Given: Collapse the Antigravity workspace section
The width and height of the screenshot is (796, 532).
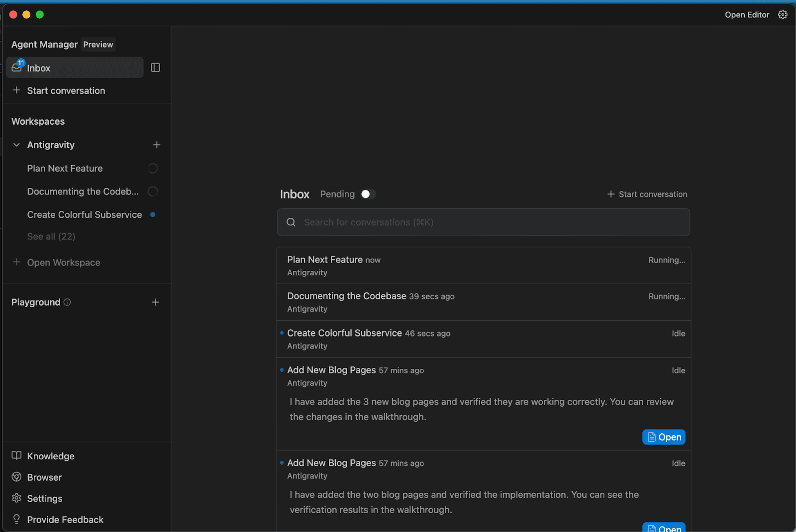Looking at the screenshot, I should click(16, 145).
